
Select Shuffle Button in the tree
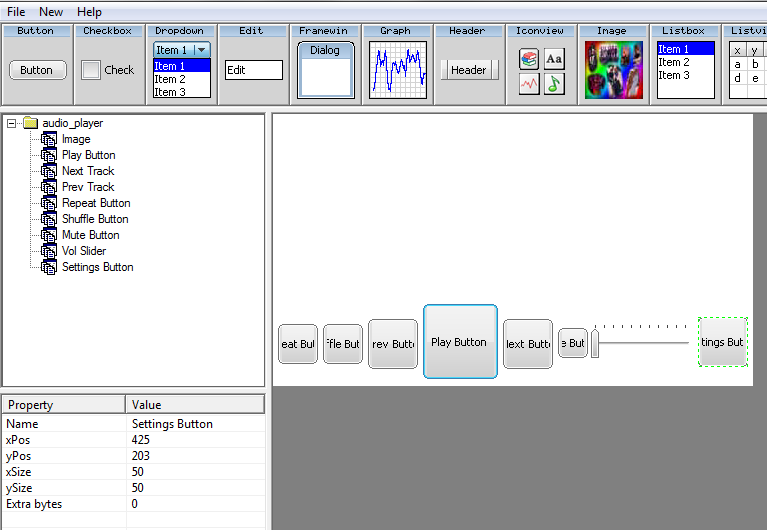pyautogui.click(x=95, y=219)
